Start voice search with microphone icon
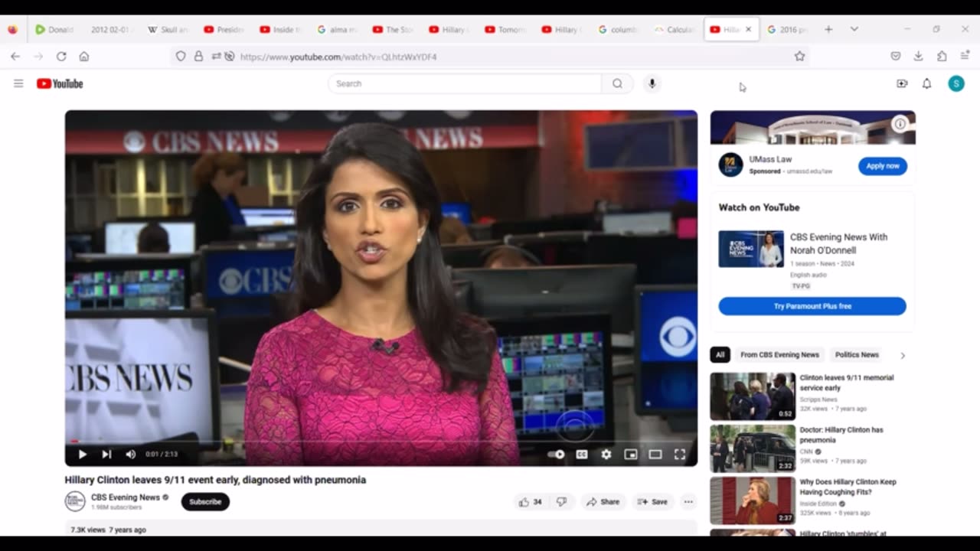Viewport: 980px width, 551px height. 652,83
